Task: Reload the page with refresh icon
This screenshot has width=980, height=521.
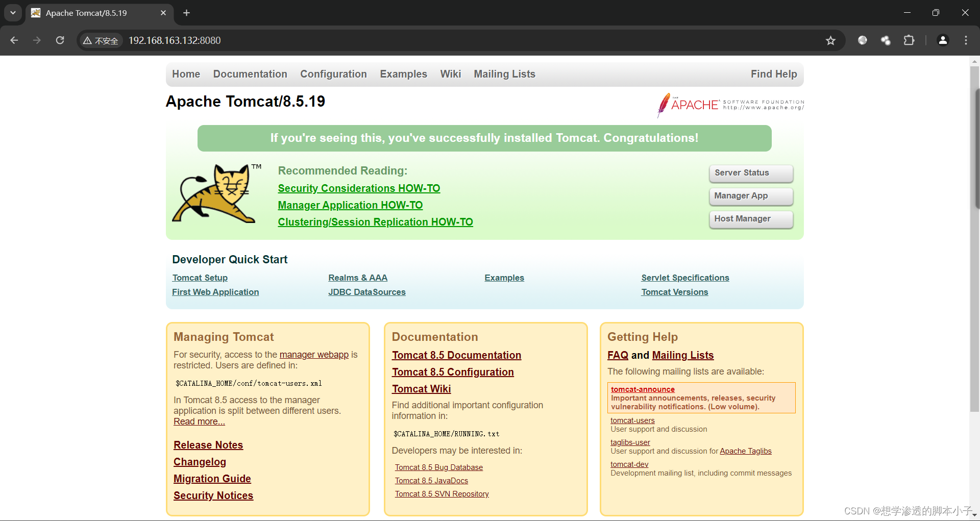Action: 60,40
